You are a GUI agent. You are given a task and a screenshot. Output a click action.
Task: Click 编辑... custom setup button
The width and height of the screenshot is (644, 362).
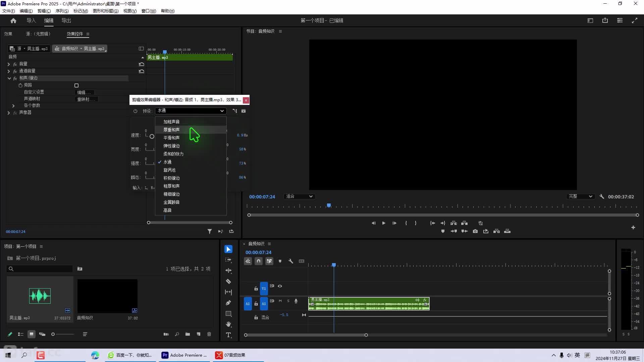pyautogui.click(x=84, y=92)
